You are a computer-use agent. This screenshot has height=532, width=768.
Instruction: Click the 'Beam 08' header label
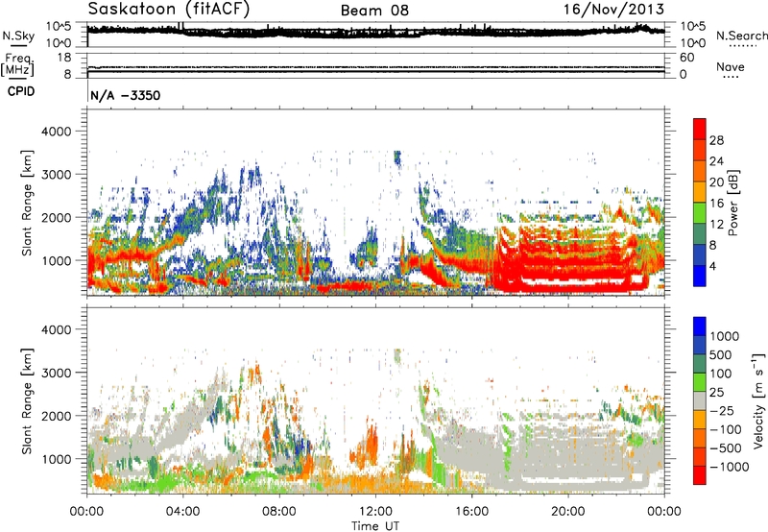click(x=374, y=11)
